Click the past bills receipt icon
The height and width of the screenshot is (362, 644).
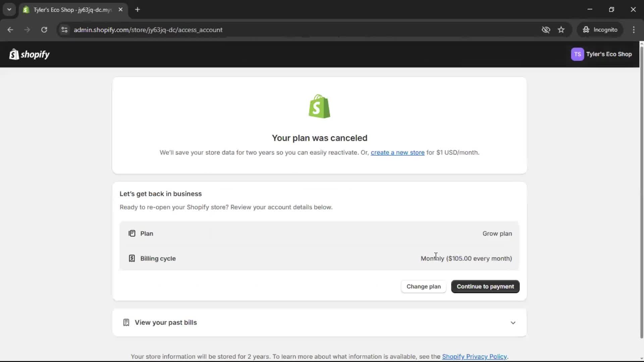[126, 322]
